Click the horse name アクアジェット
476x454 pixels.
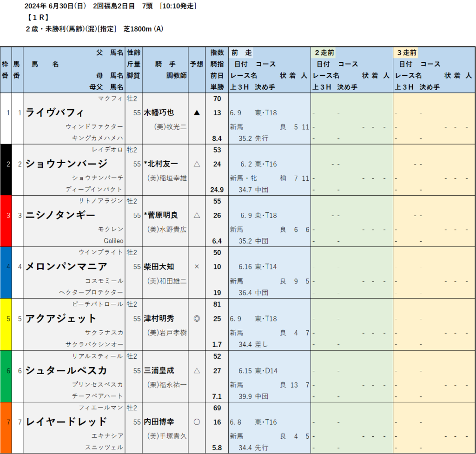(61, 318)
